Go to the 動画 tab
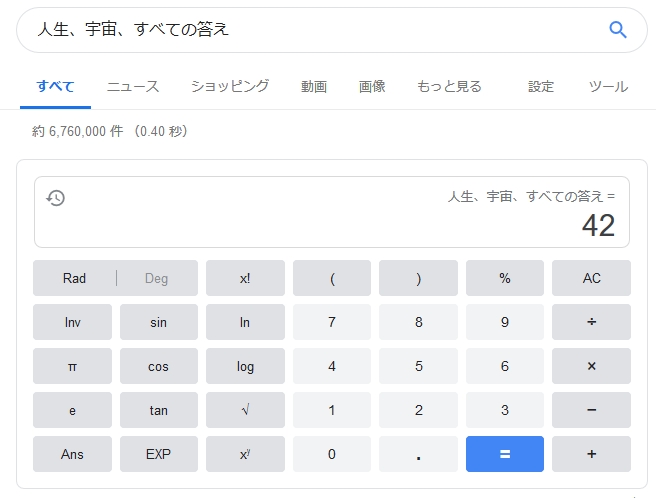 pyautogui.click(x=314, y=86)
